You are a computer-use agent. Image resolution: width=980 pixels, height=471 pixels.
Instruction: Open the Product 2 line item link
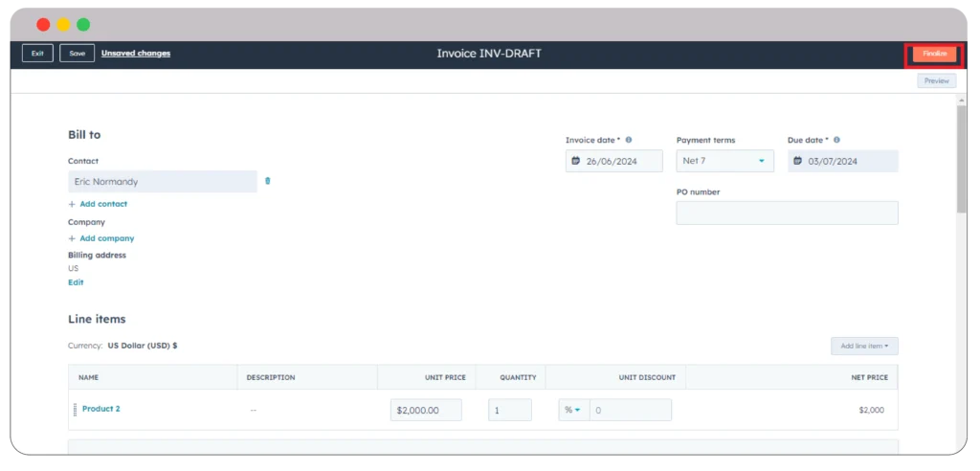coord(100,409)
